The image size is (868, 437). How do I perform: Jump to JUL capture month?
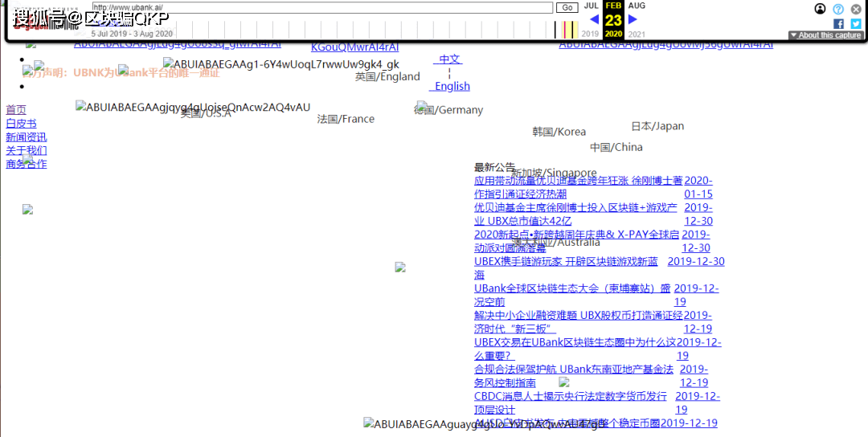click(x=591, y=6)
